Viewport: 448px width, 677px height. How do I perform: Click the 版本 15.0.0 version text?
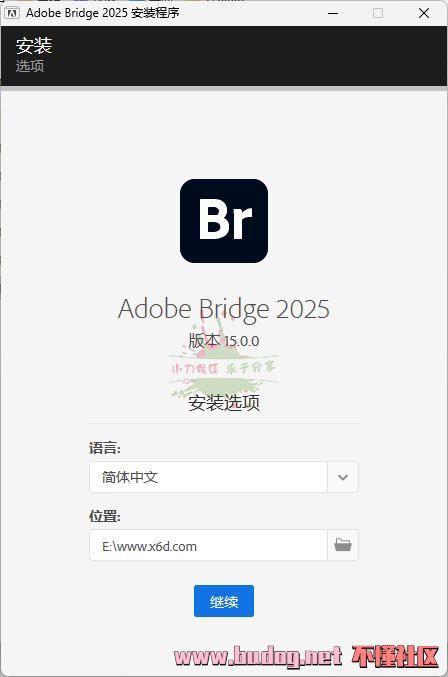pos(224,341)
